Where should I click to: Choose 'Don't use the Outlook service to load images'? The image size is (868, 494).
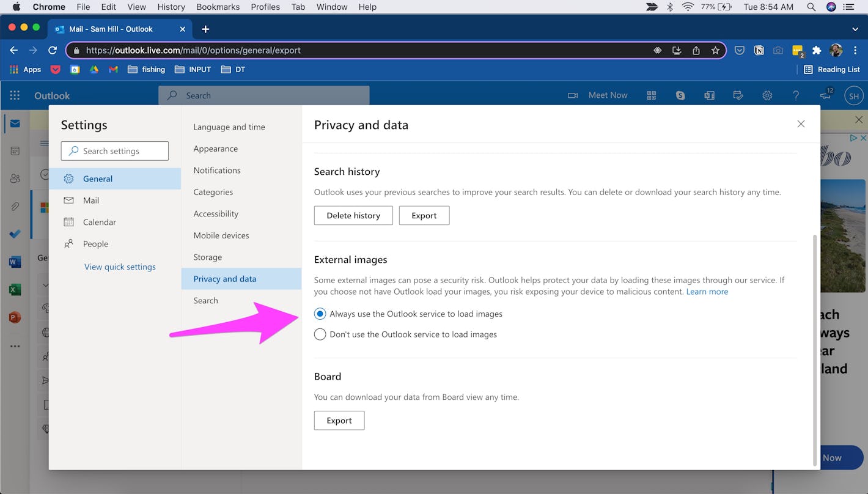click(320, 334)
